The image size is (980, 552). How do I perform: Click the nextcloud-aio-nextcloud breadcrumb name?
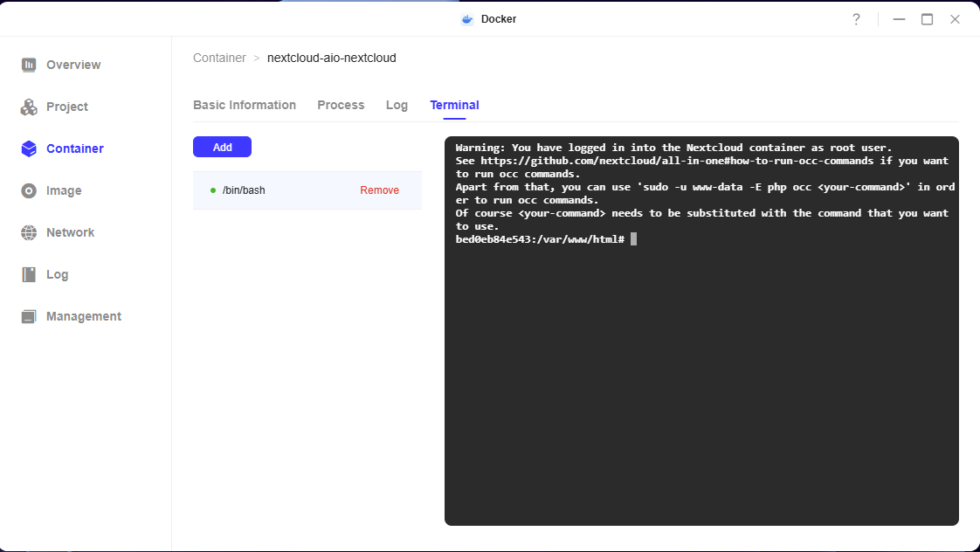click(x=331, y=59)
